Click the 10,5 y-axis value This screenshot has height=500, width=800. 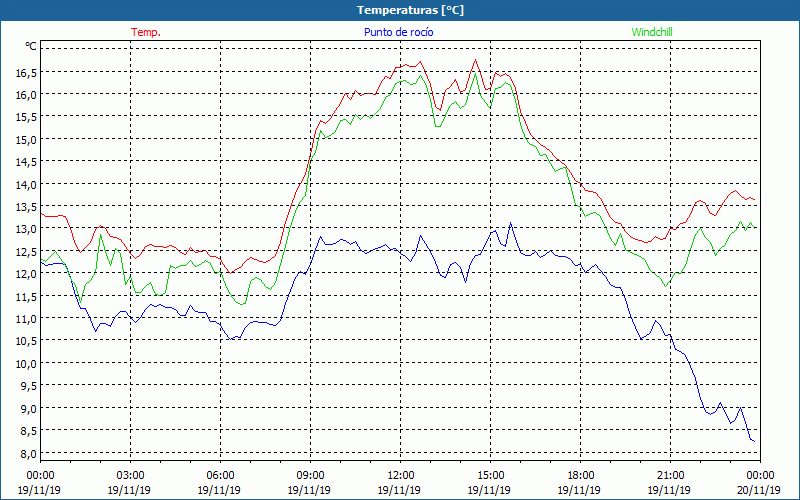pos(27,341)
